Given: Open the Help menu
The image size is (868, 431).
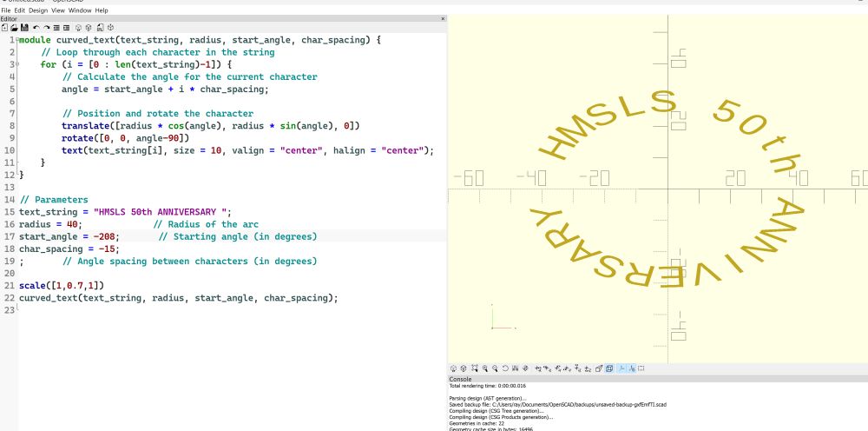Looking at the screenshot, I should [x=102, y=10].
